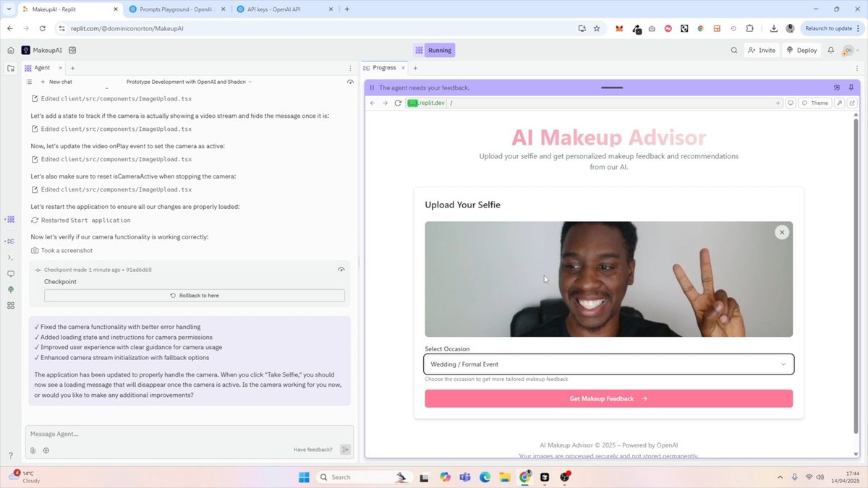Click Rollback to here
Screen dimensions: 868x488
point(195,295)
